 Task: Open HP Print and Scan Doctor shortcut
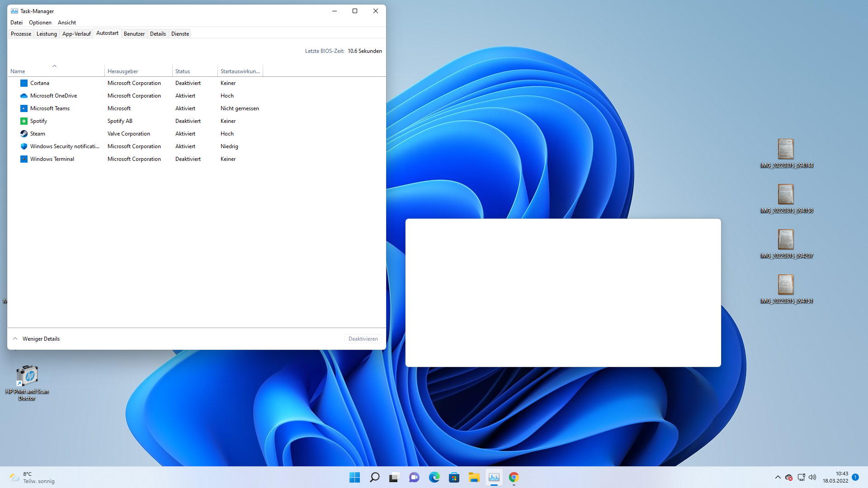[x=27, y=376]
